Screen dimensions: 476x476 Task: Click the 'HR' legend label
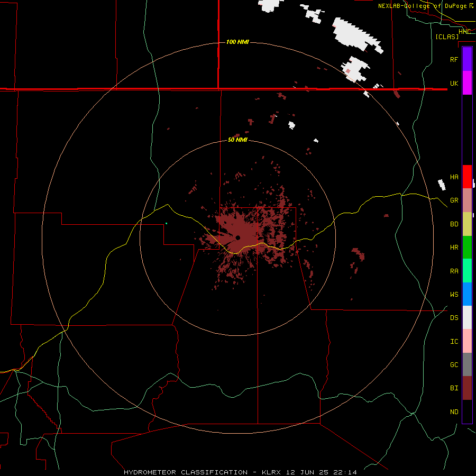454,248
